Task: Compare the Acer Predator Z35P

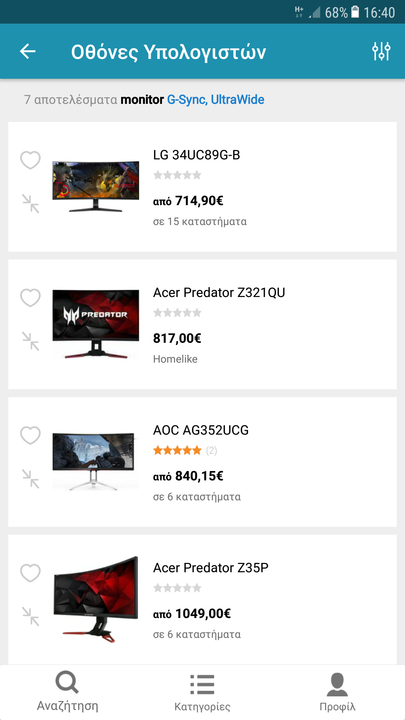Action: point(31,616)
